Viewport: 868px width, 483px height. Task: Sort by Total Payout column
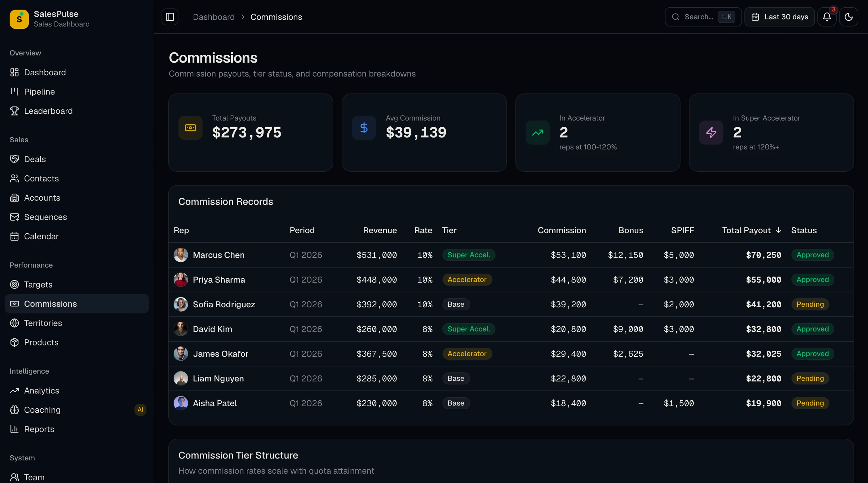751,231
